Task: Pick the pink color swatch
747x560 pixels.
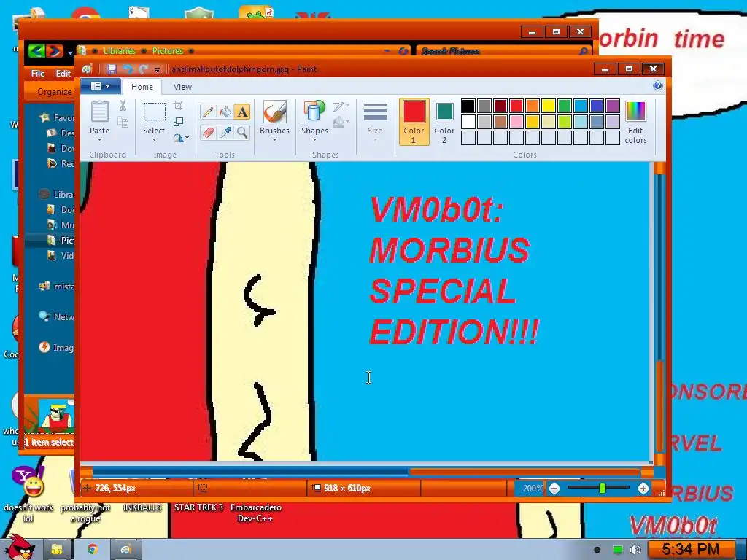Action: click(516, 122)
